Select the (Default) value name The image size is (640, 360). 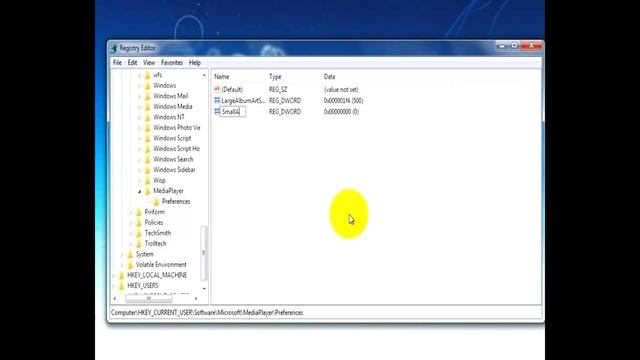pos(232,89)
